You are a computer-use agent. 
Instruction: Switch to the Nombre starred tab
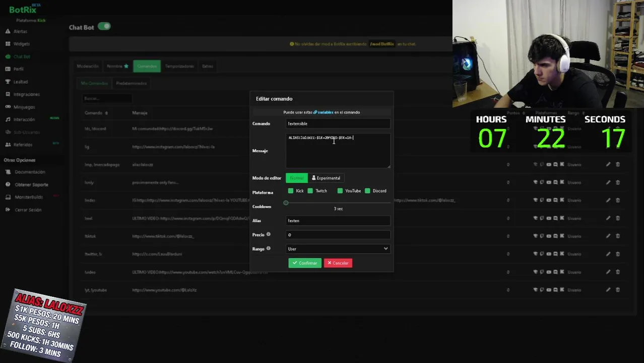[x=117, y=66]
